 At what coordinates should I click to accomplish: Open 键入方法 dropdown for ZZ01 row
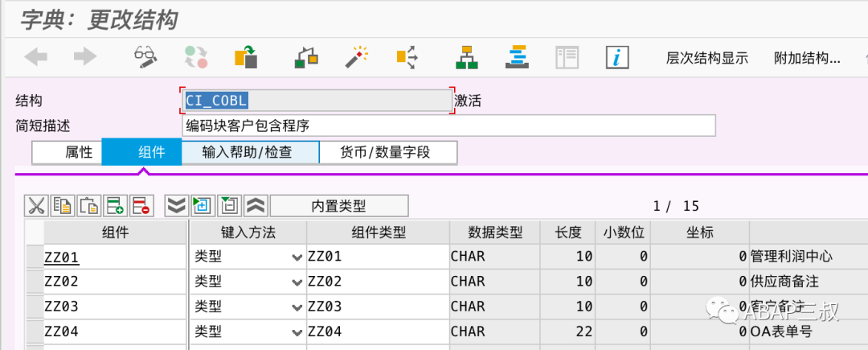pos(297,257)
